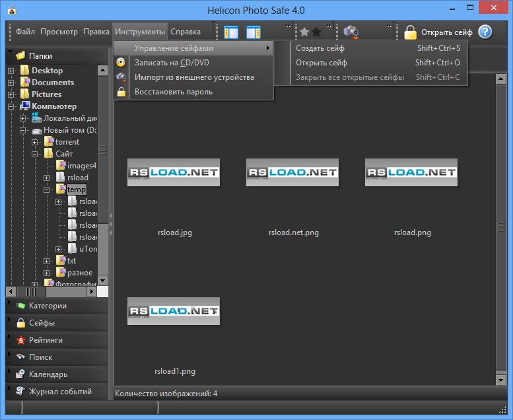Click the dark star rating icon

(x=316, y=32)
